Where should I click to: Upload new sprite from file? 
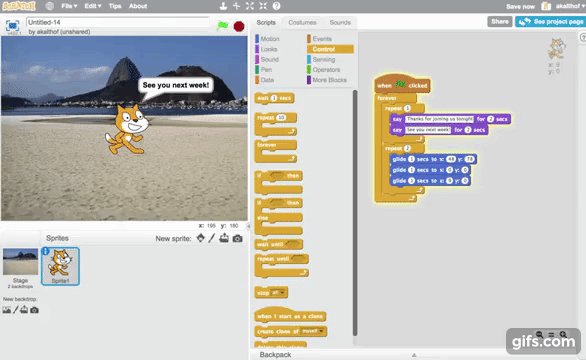pyautogui.click(x=224, y=238)
